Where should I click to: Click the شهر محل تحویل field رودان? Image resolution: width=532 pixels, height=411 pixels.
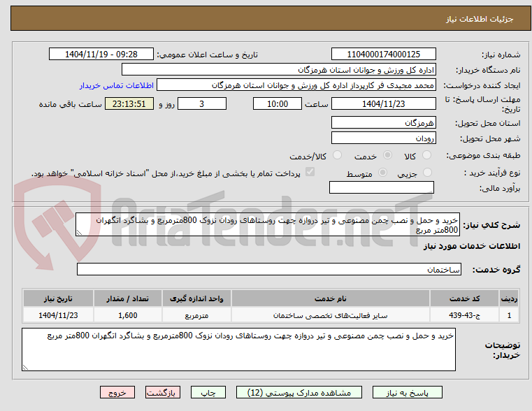click(383, 138)
